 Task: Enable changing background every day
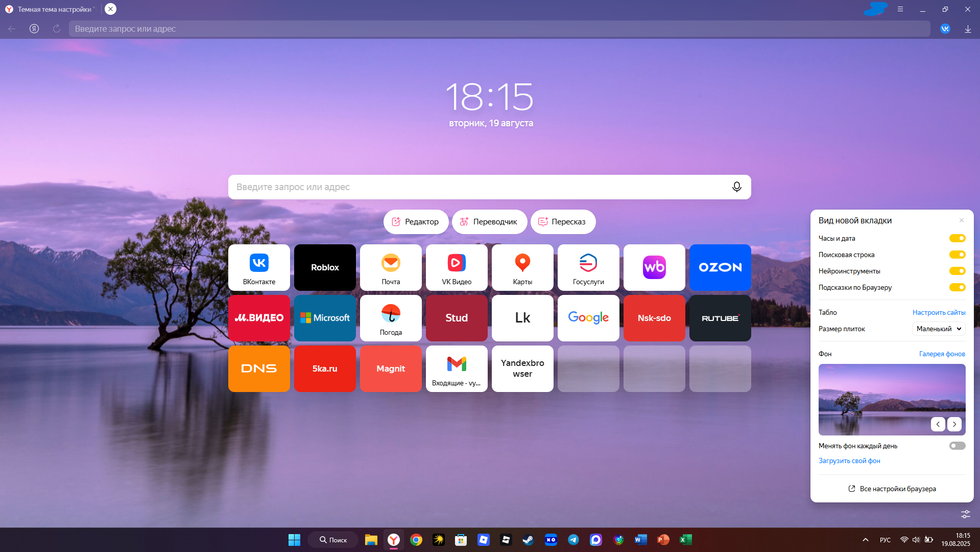pyautogui.click(x=957, y=446)
